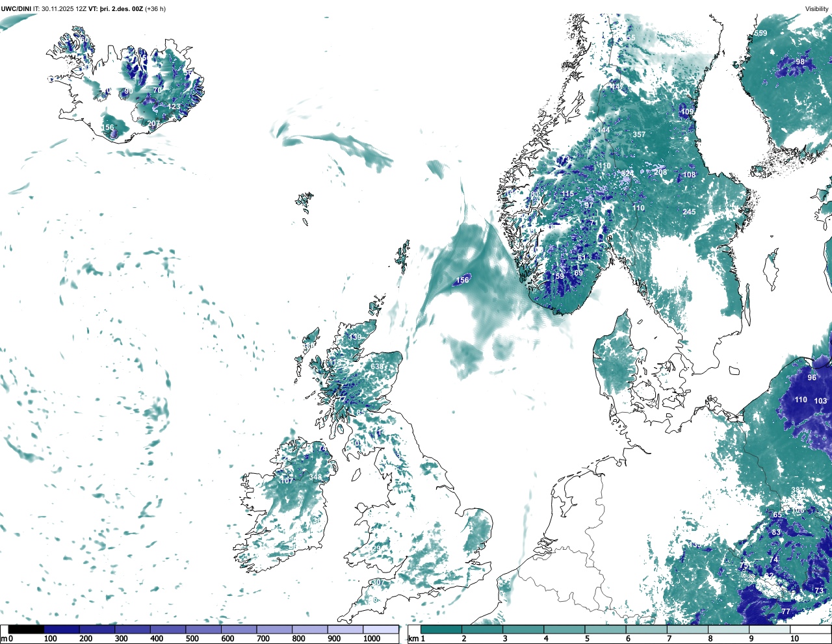Select the 300–400 m legend color block
The height and width of the screenshot is (644, 832).
click(133, 629)
